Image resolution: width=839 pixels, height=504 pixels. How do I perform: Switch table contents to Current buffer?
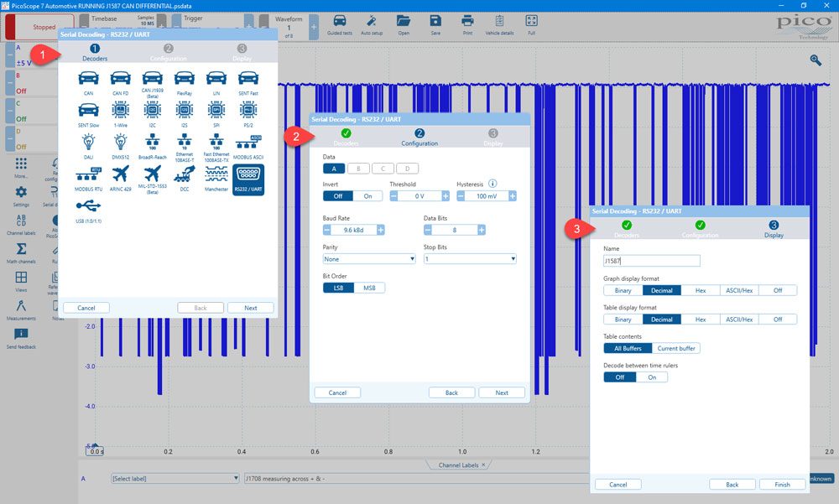coord(675,348)
